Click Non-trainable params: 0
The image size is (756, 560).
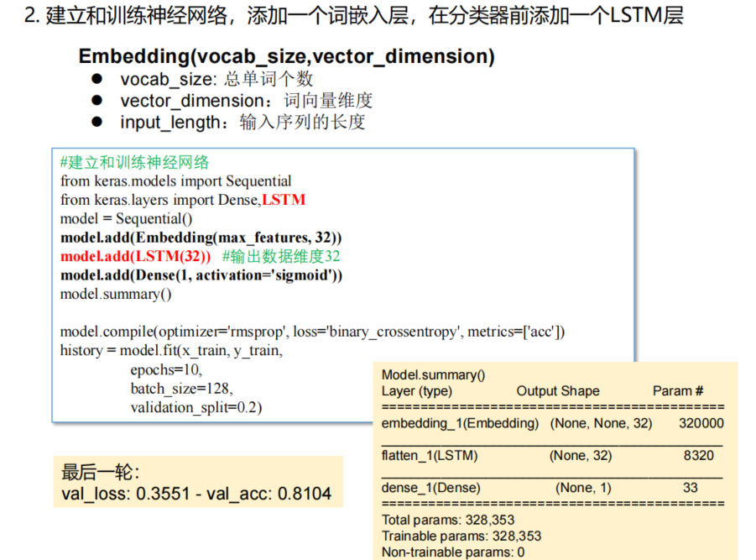point(453,552)
